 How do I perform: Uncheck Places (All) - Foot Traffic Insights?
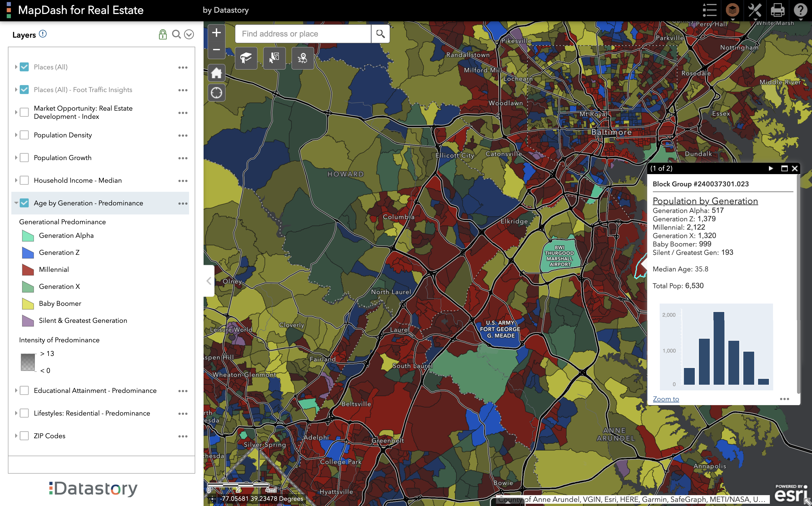coord(24,90)
